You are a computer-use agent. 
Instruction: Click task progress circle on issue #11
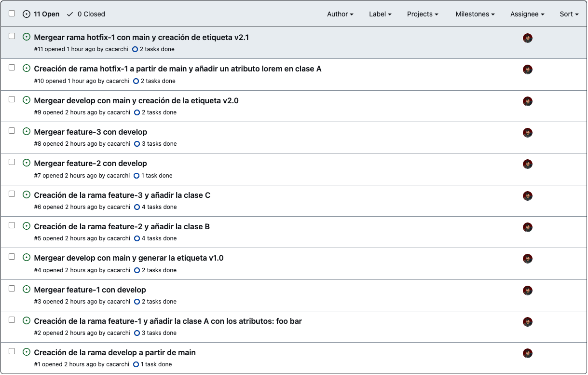[135, 49]
